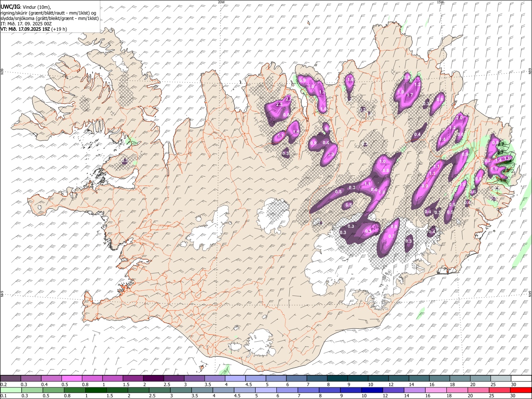Click the 'rigning/skúrir' legend description line
The width and height of the screenshot is (532, 399).
tap(49, 13)
